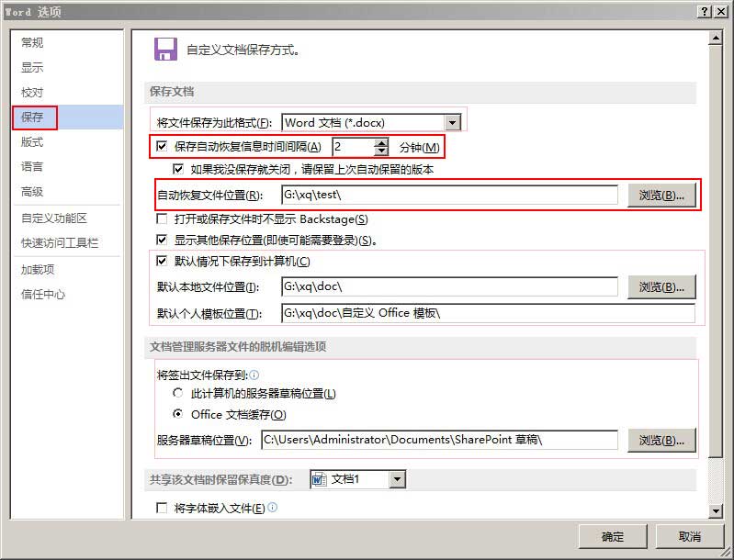This screenshot has width=734, height=560.
Task: Toggle 显示其他保存位置 checkbox
Action: (162, 240)
